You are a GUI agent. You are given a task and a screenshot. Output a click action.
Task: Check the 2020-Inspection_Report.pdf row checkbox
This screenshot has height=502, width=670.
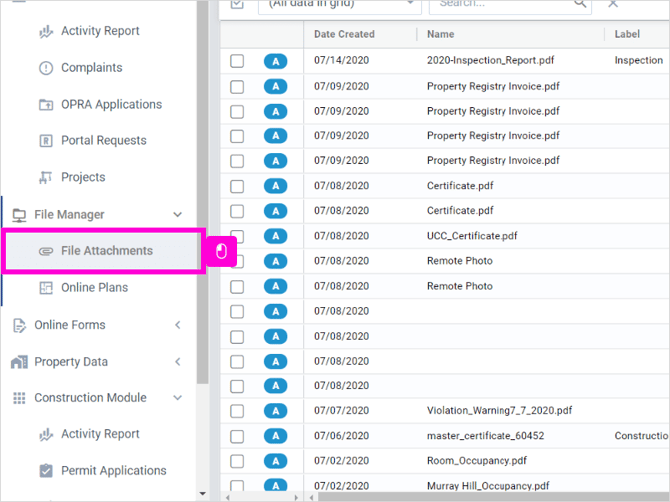237,61
